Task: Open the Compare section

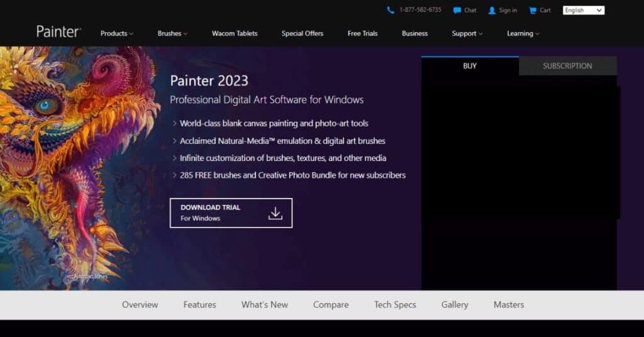Action: [x=331, y=305]
